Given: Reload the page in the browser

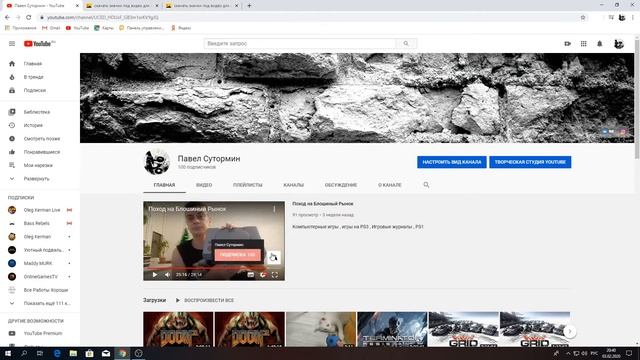Looking at the screenshot, I should 29,18.
